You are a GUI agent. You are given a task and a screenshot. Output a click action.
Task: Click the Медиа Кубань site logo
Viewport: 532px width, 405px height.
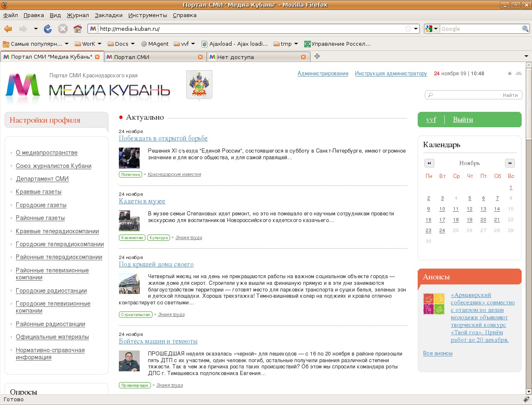88,88
